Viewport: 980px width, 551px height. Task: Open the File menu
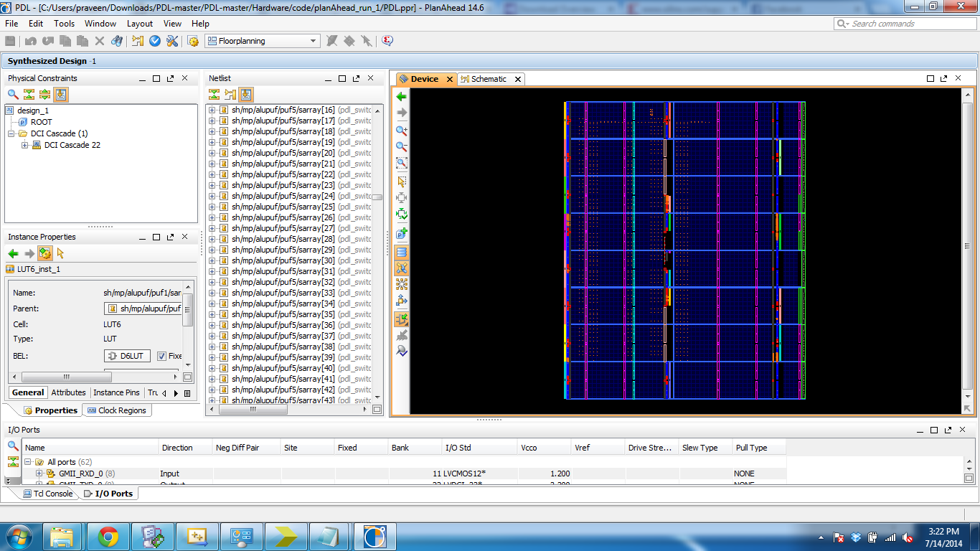click(x=11, y=24)
